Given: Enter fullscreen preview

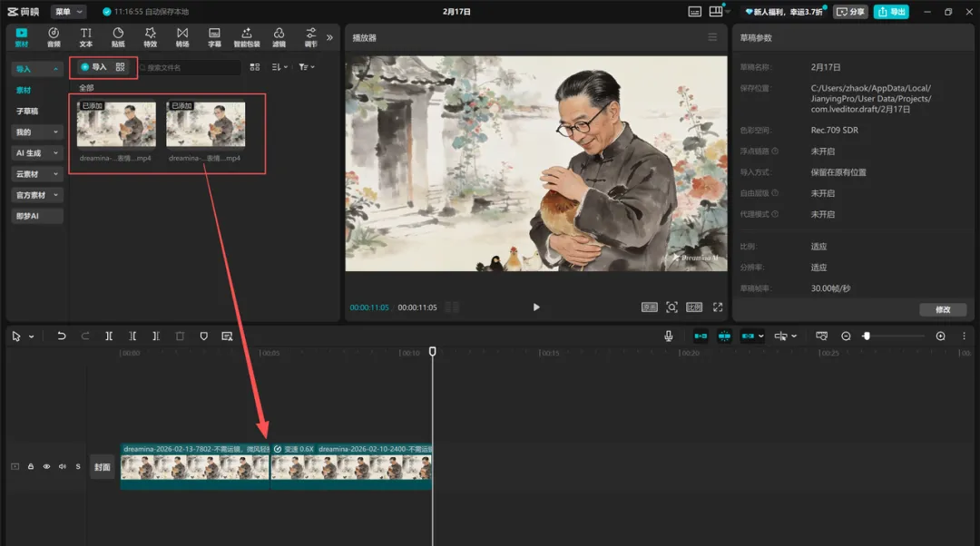Looking at the screenshot, I should point(718,307).
